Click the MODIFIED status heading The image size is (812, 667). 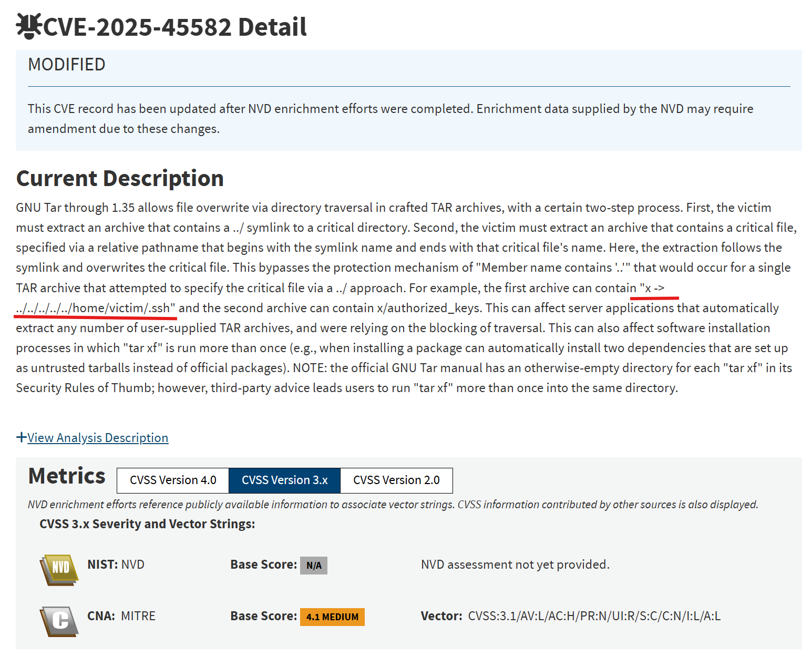tap(67, 65)
